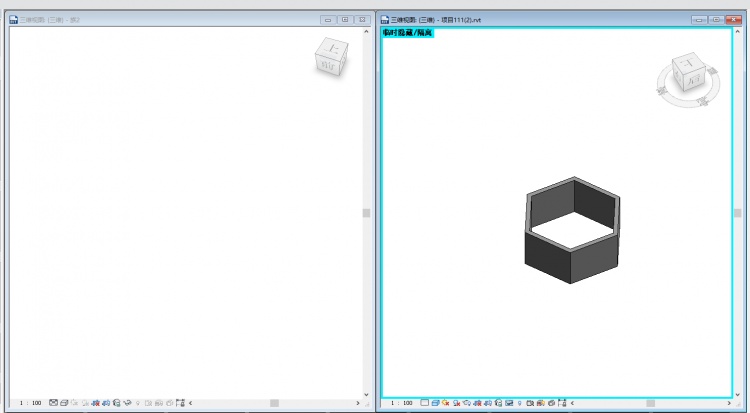Click 后 face of 项目111(2).rvt ViewCube
The image size is (750, 413).
click(695, 80)
